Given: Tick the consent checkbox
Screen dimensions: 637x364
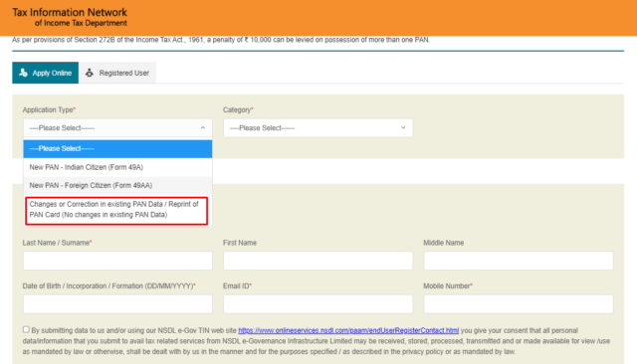Looking at the screenshot, I should pos(26,329).
